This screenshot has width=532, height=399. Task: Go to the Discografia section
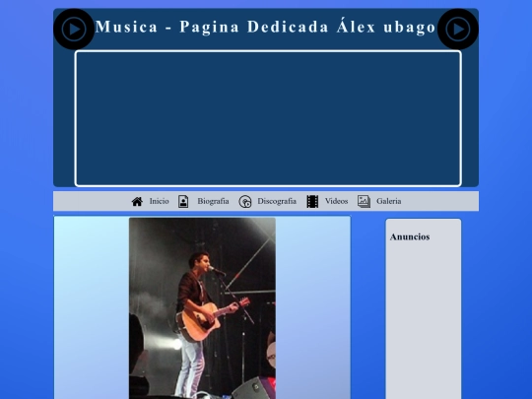tap(277, 201)
